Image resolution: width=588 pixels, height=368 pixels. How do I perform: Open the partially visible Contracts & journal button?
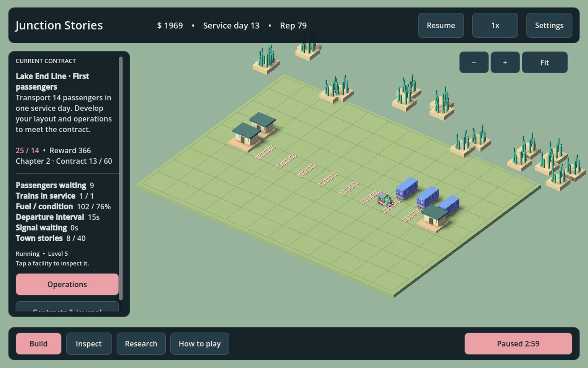click(x=67, y=307)
